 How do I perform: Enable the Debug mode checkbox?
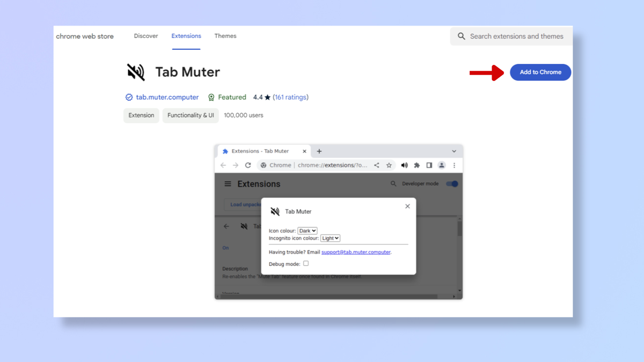[x=305, y=263]
